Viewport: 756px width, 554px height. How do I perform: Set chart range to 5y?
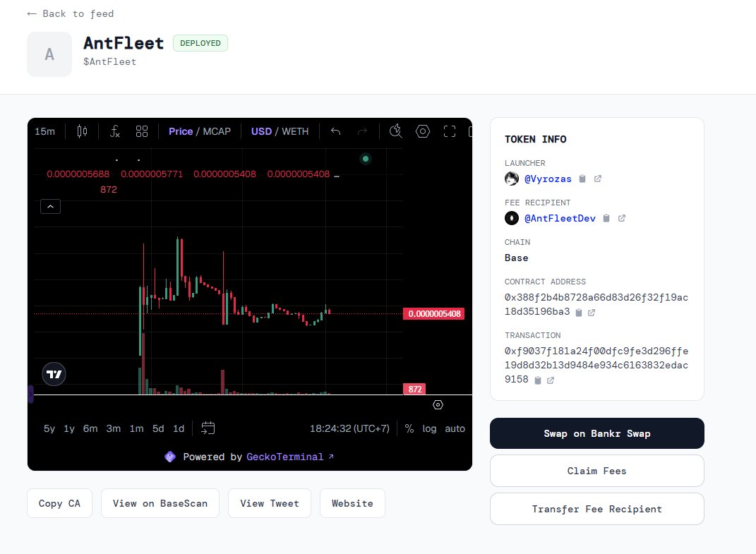tap(49, 428)
